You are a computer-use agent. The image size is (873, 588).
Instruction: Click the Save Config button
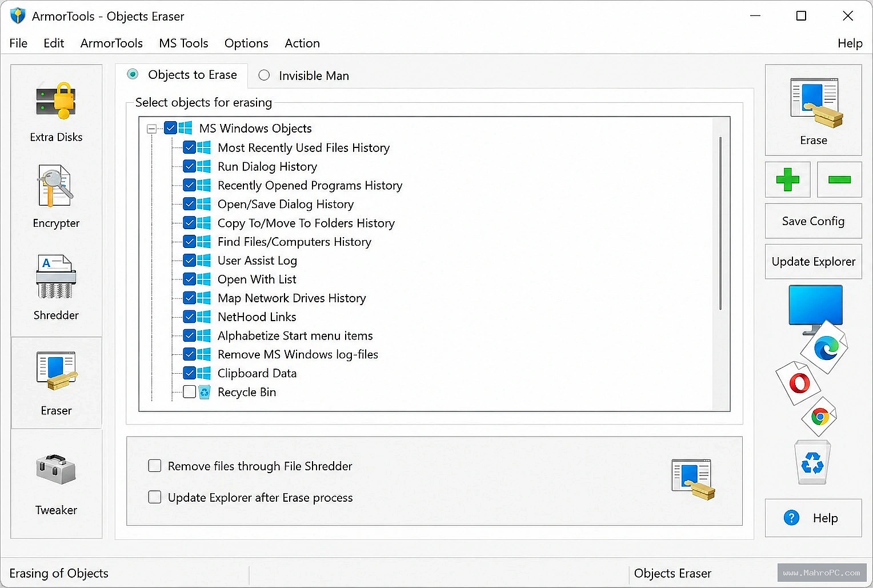click(814, 221)
